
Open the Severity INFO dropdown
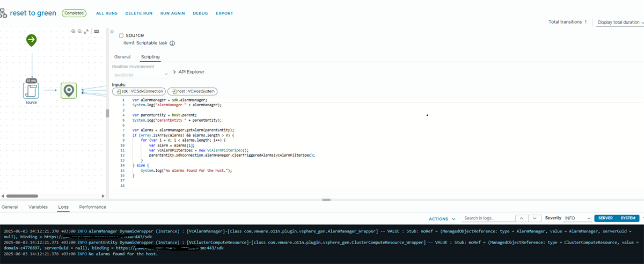click(x=577, y=218)
